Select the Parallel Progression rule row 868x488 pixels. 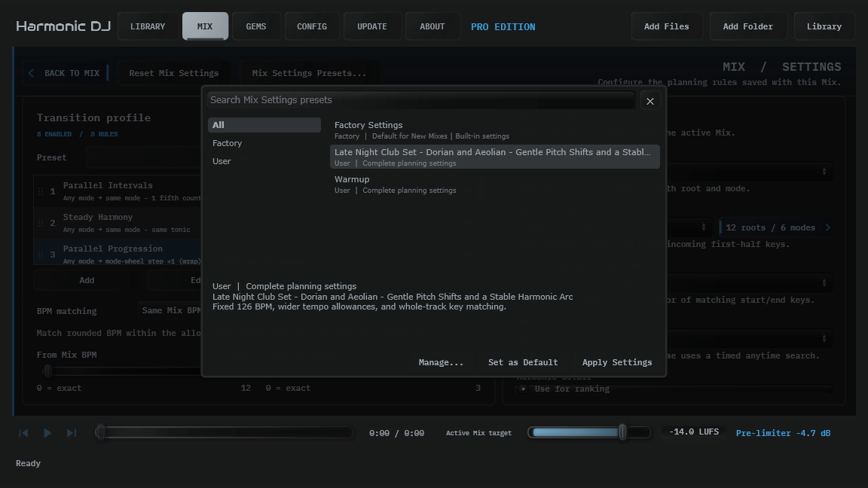118,254
